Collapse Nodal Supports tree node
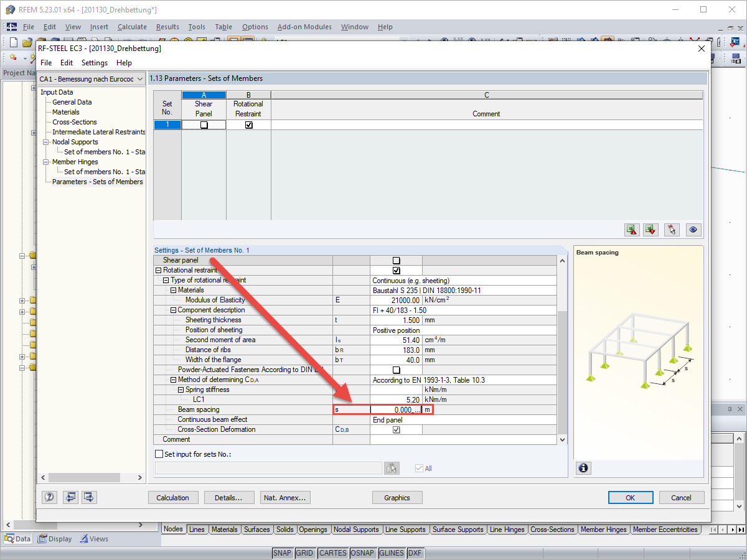 [x=46, y=142]
